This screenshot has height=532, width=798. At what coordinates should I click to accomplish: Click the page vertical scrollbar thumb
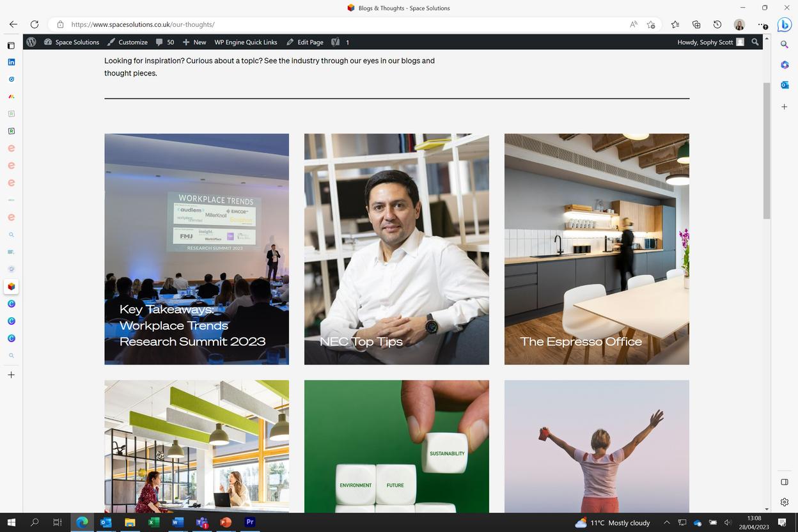click(767, 150)
